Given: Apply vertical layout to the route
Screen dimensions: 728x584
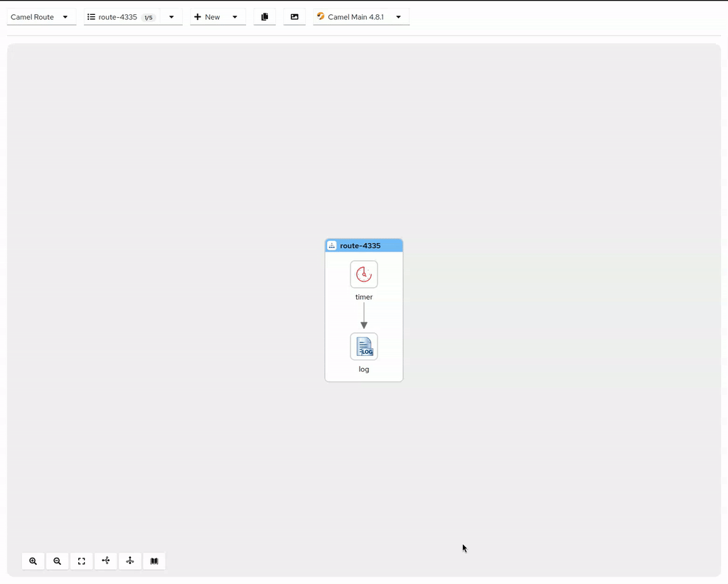Looking at the screenshot, I should (129, 561).
